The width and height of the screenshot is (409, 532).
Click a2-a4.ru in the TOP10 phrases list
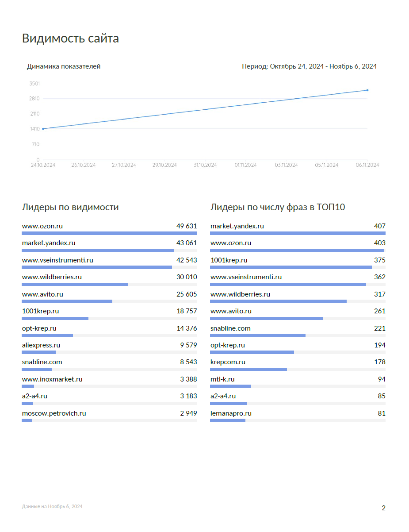point(223,396)
